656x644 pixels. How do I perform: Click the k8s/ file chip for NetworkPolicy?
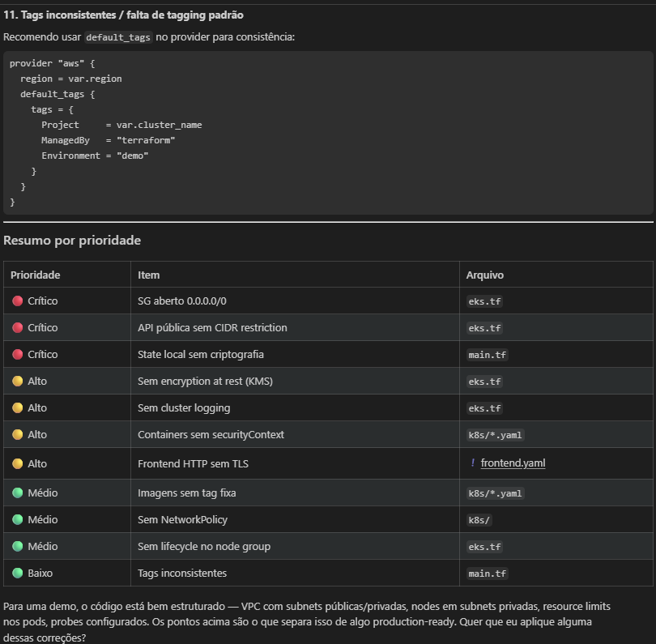[479, 520]
